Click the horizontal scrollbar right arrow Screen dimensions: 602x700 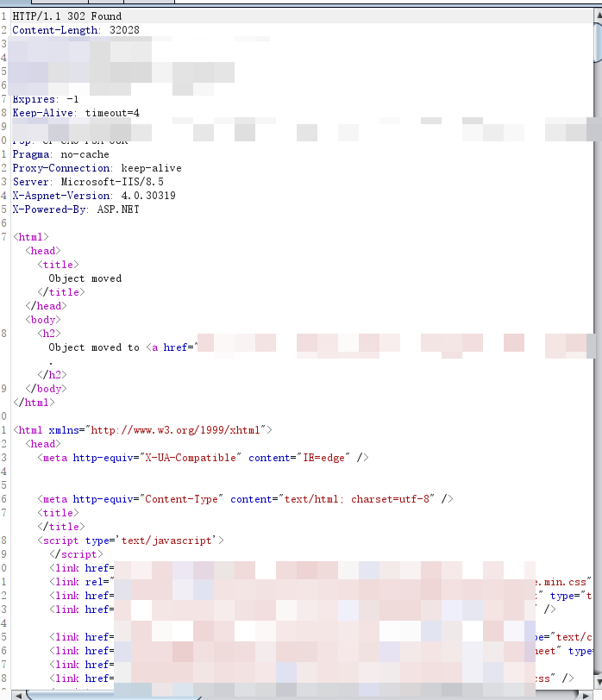click(x=586, y=696)
